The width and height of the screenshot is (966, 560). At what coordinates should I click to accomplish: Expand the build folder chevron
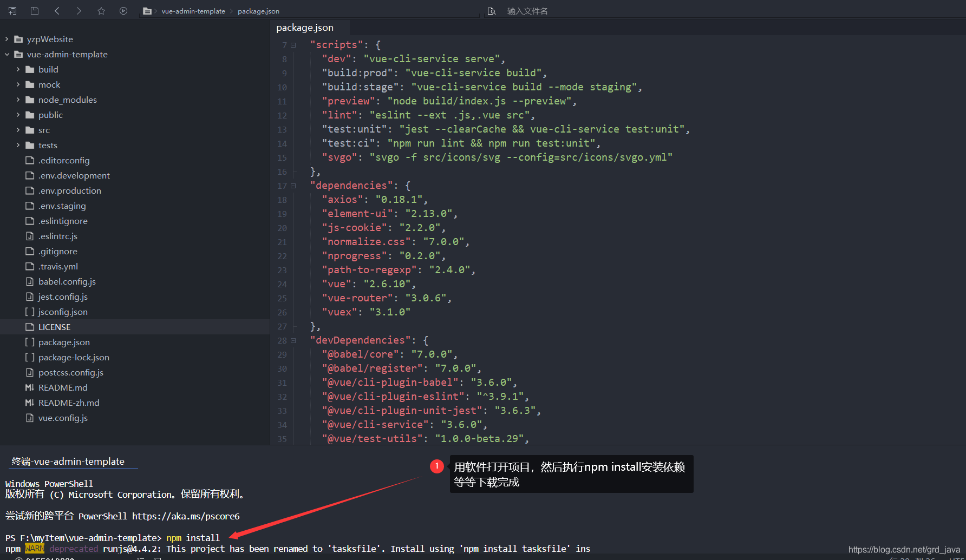[x=18, y=69]
